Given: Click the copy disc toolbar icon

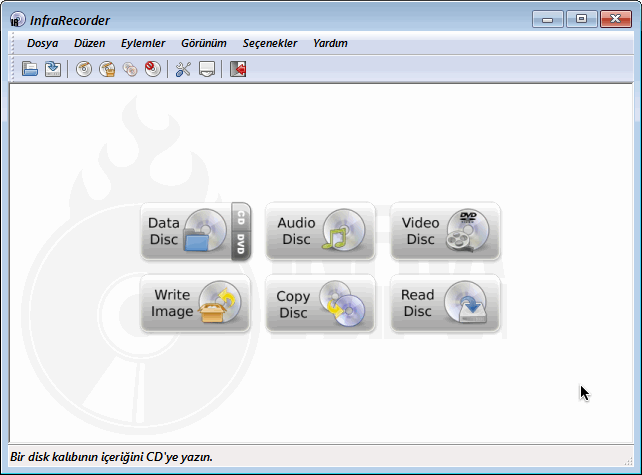Looking at the screenshot, I should [130, 69].
